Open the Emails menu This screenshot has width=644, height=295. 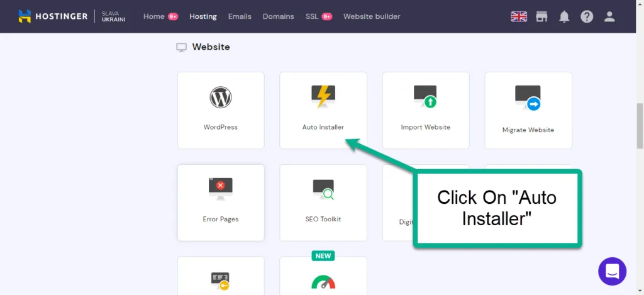(240, 16)
